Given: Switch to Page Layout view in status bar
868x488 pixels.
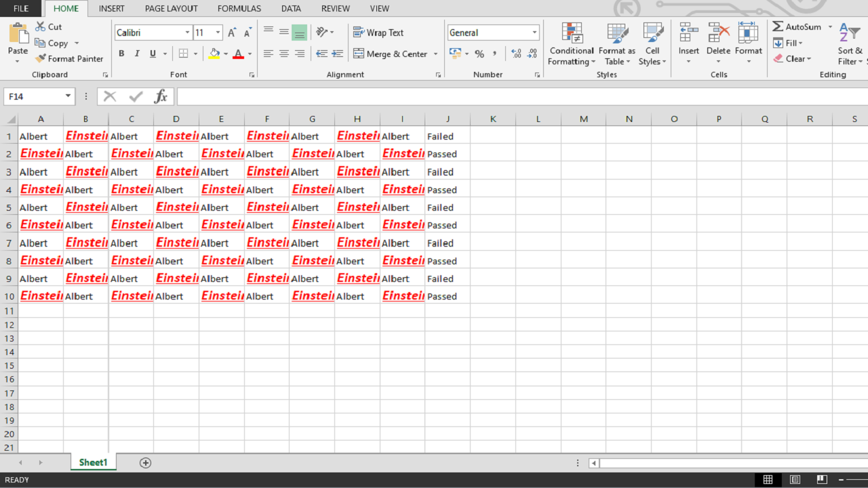Looking at the screenshot, I should click(x=795, y=480).
